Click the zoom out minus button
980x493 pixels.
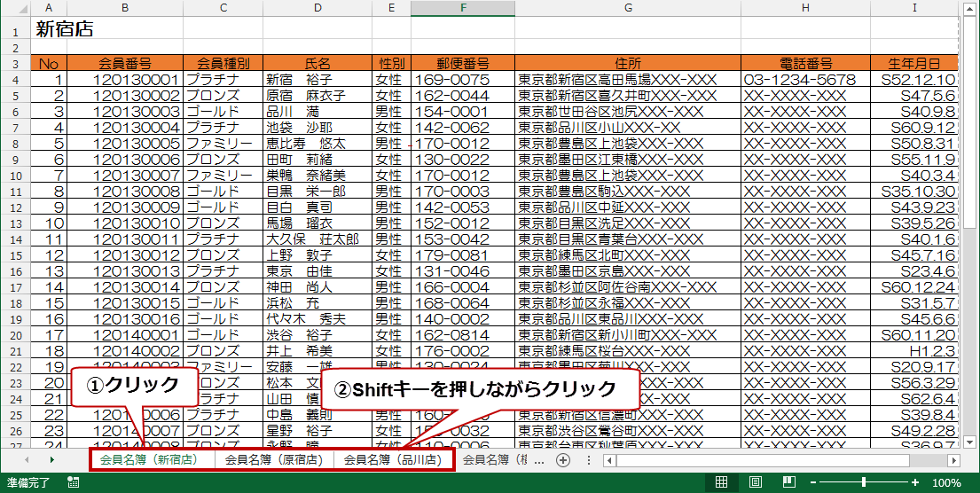(813, 482)
